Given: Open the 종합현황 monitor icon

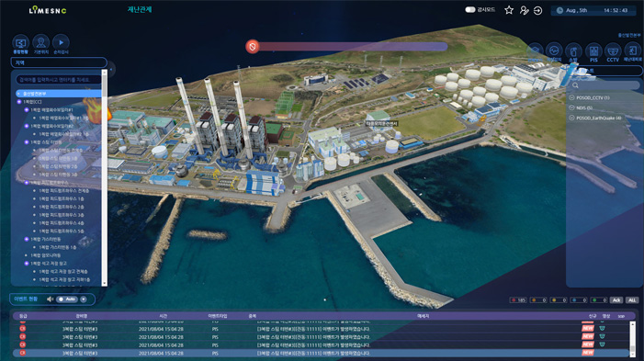Looking at the screenshot, I should [20, 42].
